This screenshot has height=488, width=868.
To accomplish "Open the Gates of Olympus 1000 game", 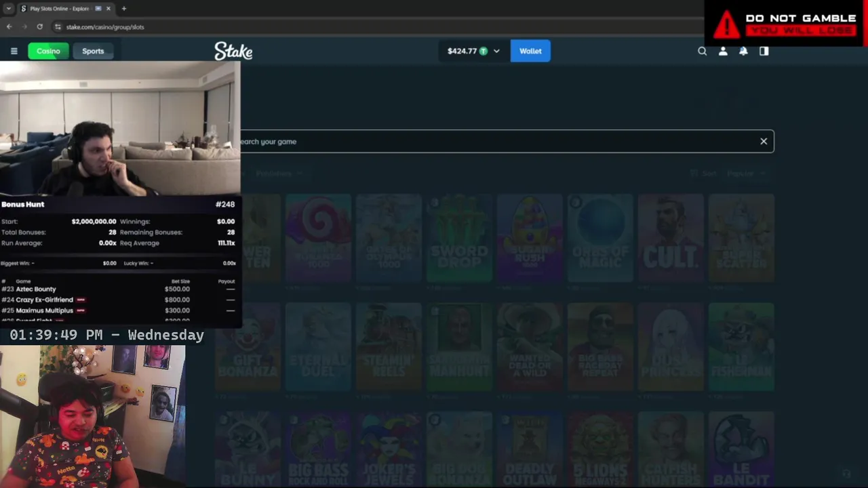I will pyautogui.click(x=389, y=237).
